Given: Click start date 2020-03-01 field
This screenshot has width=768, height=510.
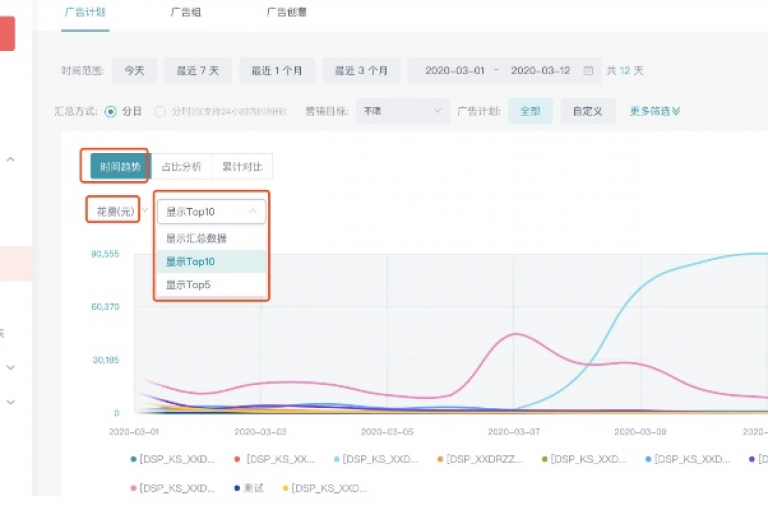Looking at the screenshot, I should (455, 71).
